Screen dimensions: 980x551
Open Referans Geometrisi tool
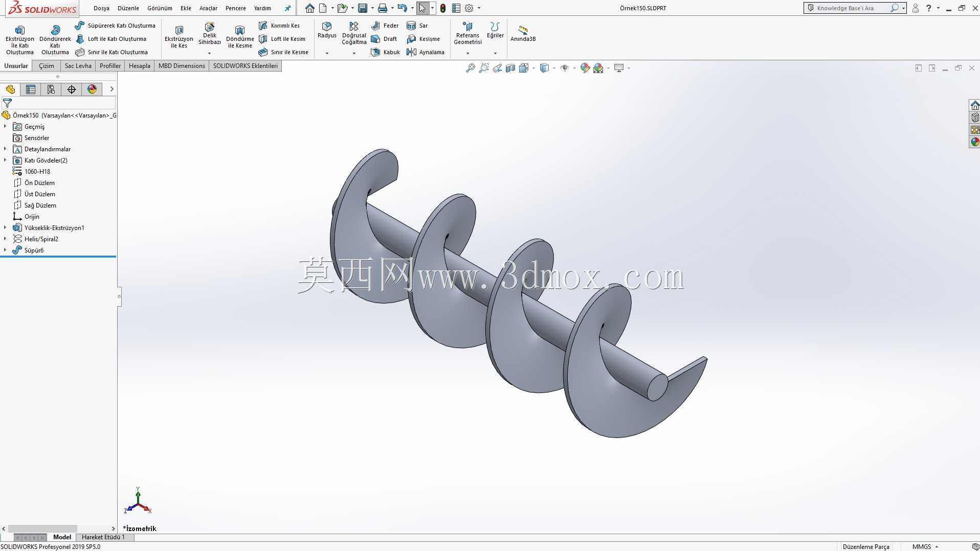click(467, 34)
